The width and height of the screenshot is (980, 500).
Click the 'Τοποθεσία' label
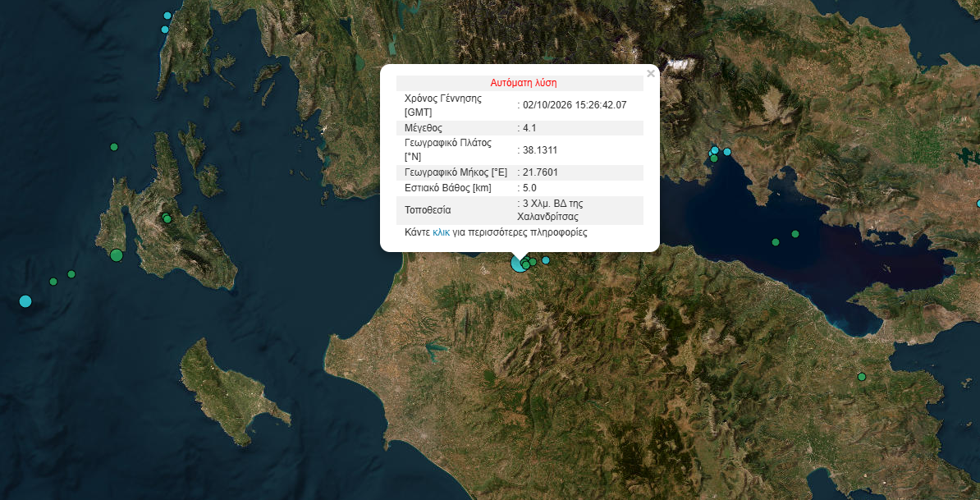pyautogui.click(x=428, y=210)
